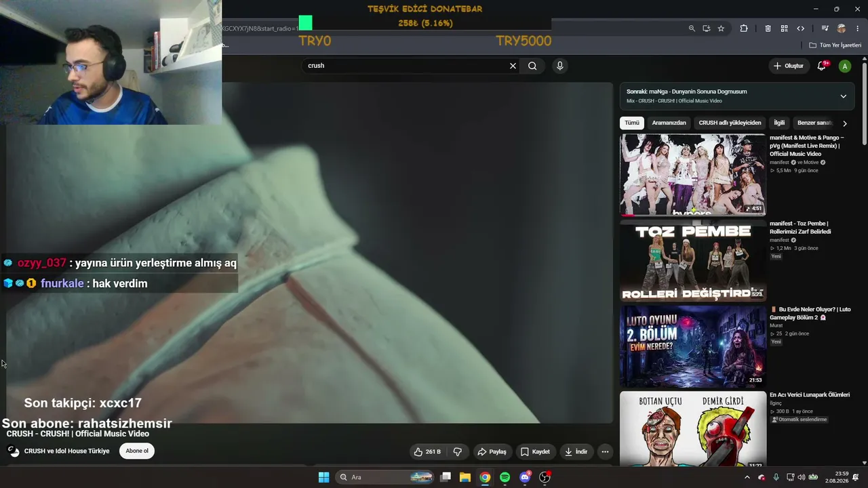Open Task View on the taskbar

coord(446,477)
